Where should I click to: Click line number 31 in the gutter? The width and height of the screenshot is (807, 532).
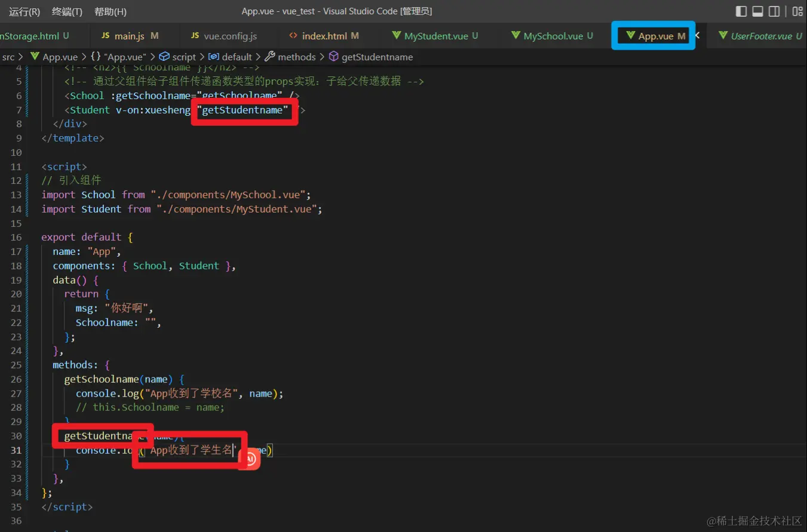pyautogui.click(x=16, y=450)
